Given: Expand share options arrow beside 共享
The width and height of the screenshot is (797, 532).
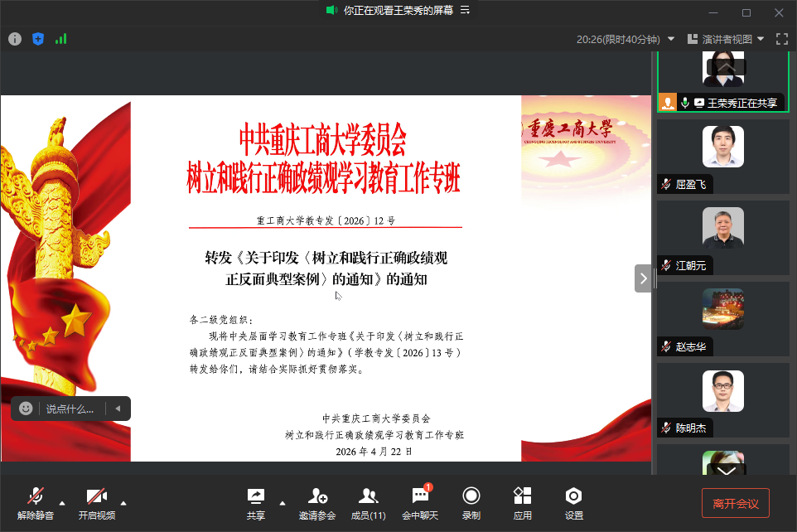Looking at the screenshot, I should pyautogui.click(x=283, y=503).
